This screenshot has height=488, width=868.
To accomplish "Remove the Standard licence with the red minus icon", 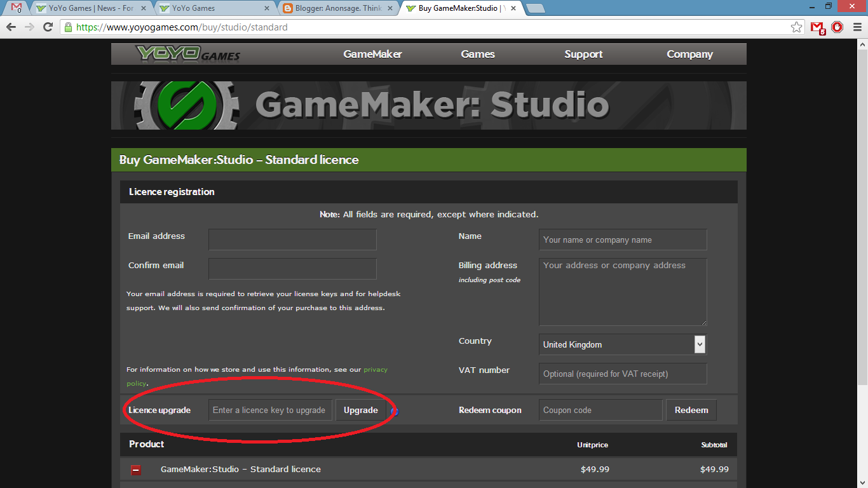I will point(136,470).
